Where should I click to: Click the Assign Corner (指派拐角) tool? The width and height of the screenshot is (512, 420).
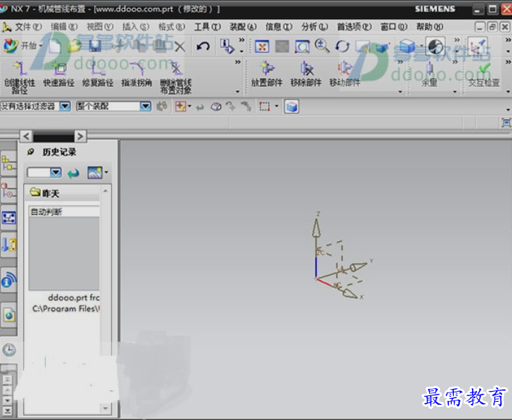tap(137, 75)
